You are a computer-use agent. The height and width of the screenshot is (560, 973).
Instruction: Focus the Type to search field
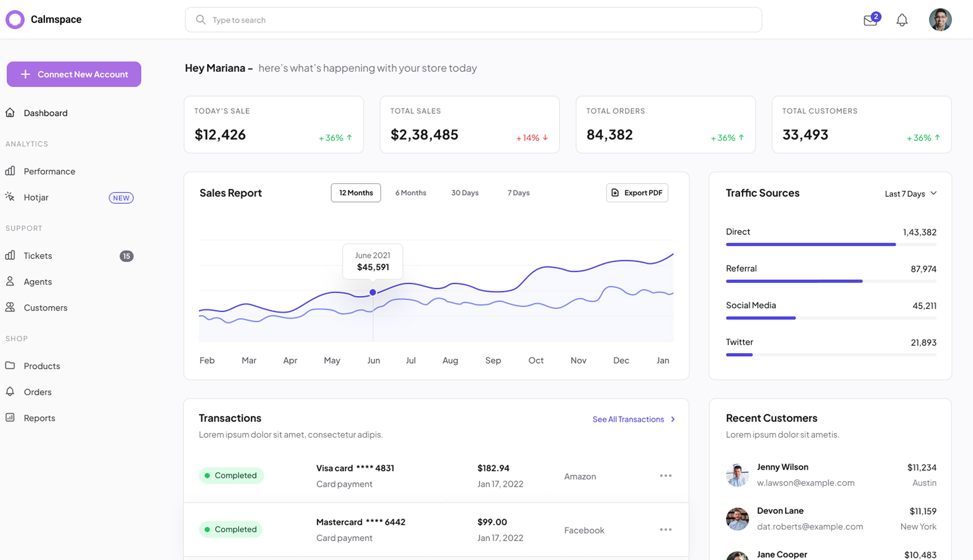[x=473, y=20]
